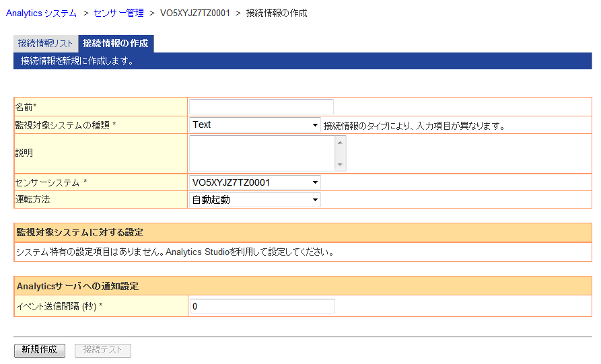Expand the センサーシステム dropdown VO5XYJZ7TZ0001

point(255,182)
